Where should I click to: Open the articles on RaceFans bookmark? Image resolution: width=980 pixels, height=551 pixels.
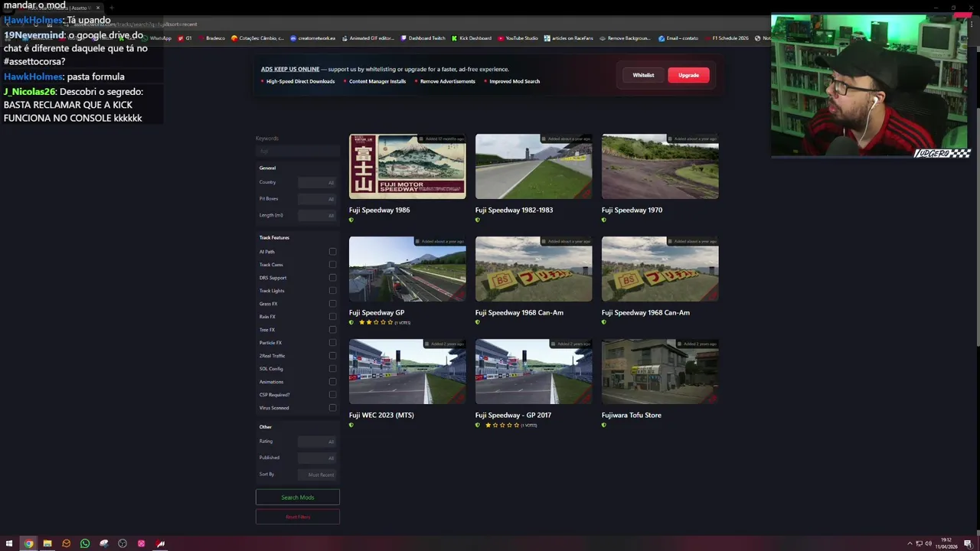(x=570, y=38)
